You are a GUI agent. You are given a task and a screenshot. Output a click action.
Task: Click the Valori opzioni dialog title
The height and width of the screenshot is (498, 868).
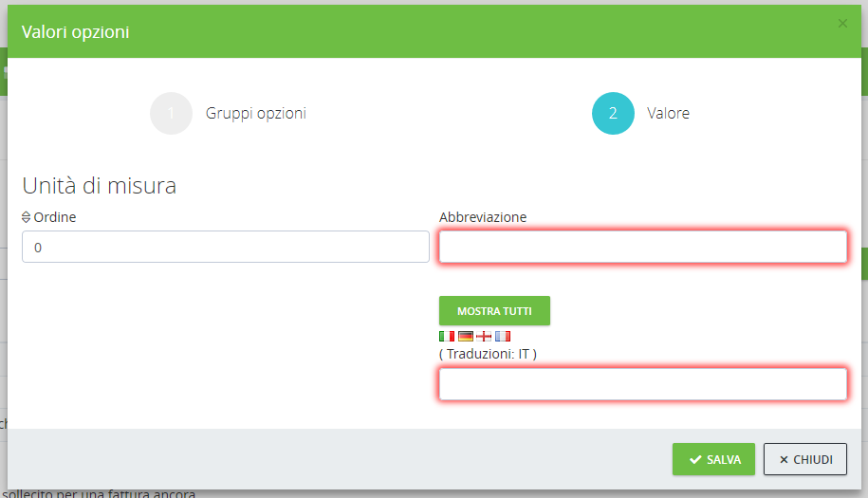click(x=76, y=32)
